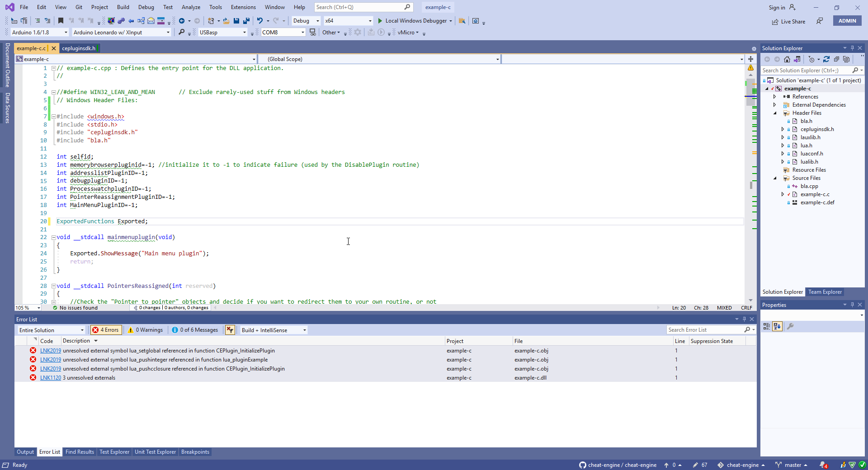Switch to the cepluginsdk.h tab
Image resolution: width=868 pixels, height=470 pixels.
click(x=79, y=48)
